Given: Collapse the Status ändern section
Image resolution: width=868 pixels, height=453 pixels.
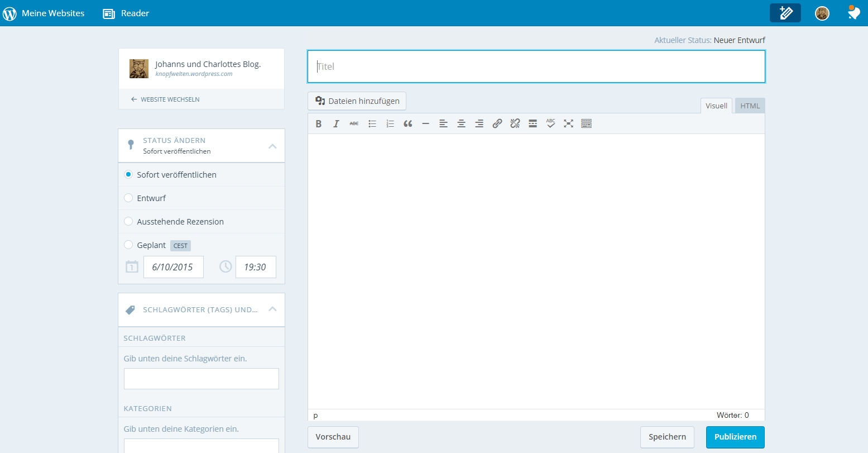Looking at the screenshot, I should pos(272,146).
